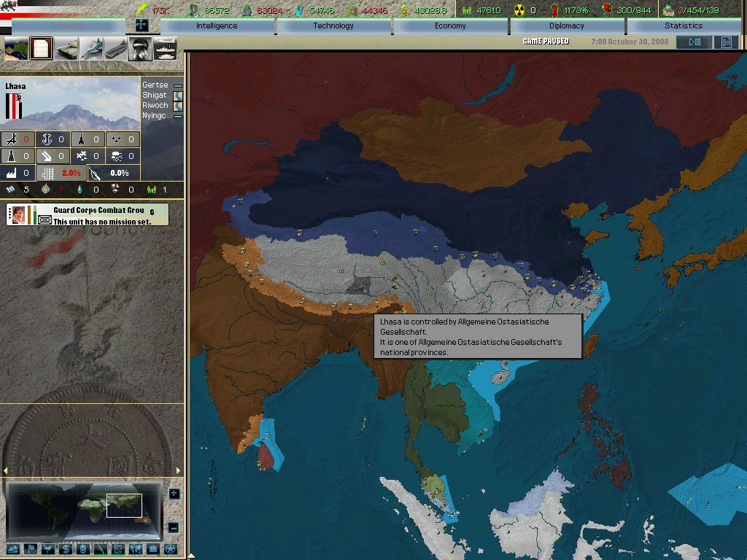Open the Intelligence menu
The image size is (747, 560).
(x=217, y=26)
